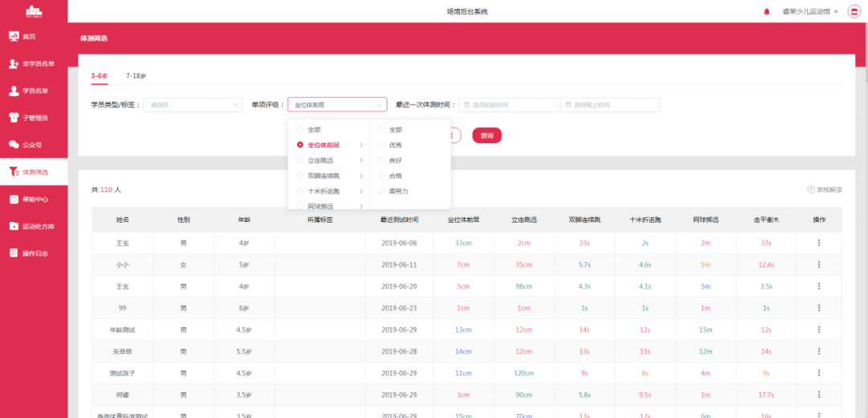This screenshot has height=418, width=868.
Task: Open actions menu for 小小 row
Action: (x=819, y=264)
